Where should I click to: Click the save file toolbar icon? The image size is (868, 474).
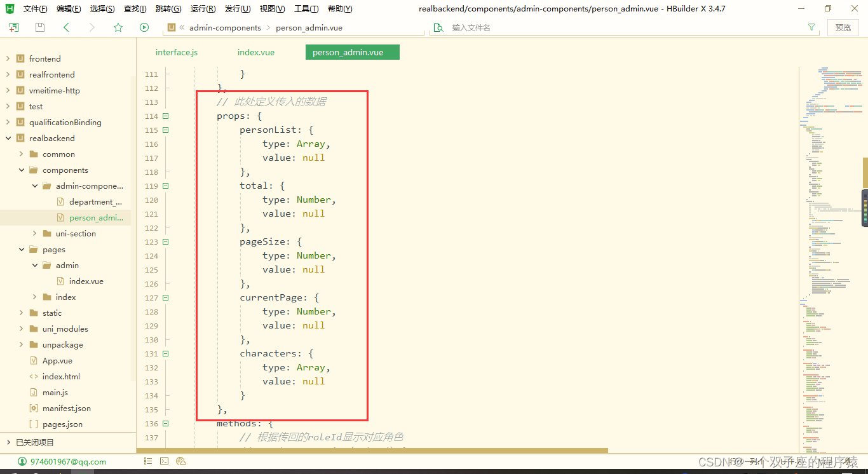click(x=40, y=27)
